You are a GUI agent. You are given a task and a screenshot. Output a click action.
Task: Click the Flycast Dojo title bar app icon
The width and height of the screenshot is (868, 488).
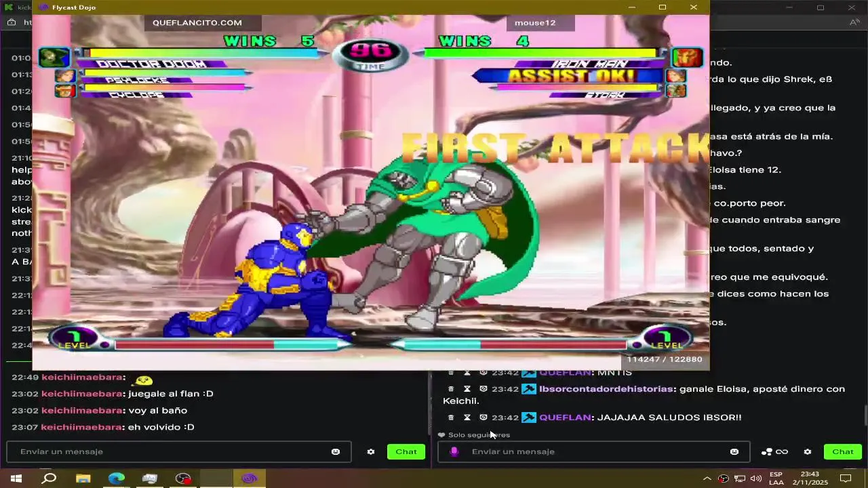(x=43, y=7)
